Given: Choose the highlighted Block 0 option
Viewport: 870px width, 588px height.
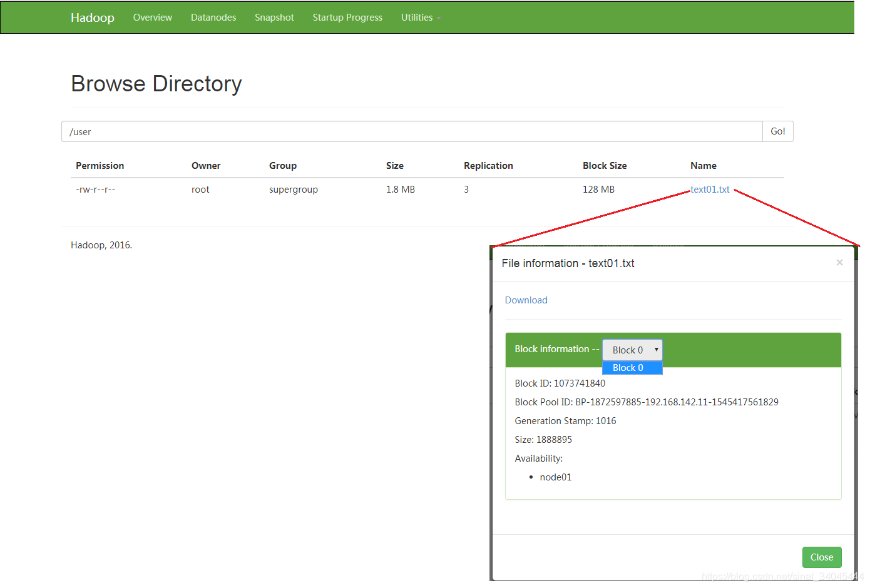Looking at the screenshot, I should (632, 368).
